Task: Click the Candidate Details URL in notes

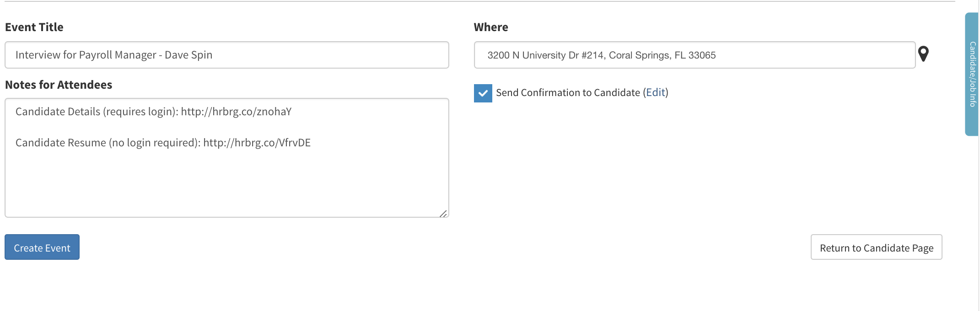Action: [236, 112]
